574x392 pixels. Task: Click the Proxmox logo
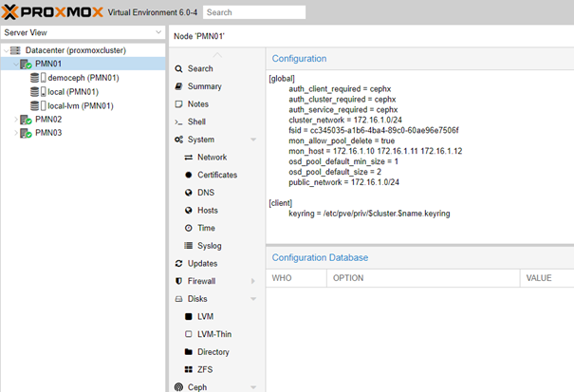[x=52, y=12]
